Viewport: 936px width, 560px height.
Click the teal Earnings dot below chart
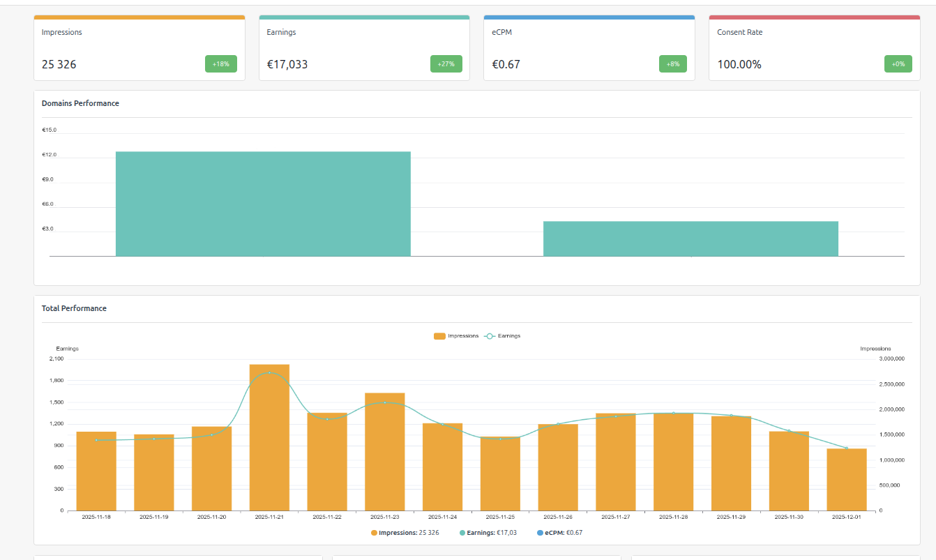tap(462, 533)
